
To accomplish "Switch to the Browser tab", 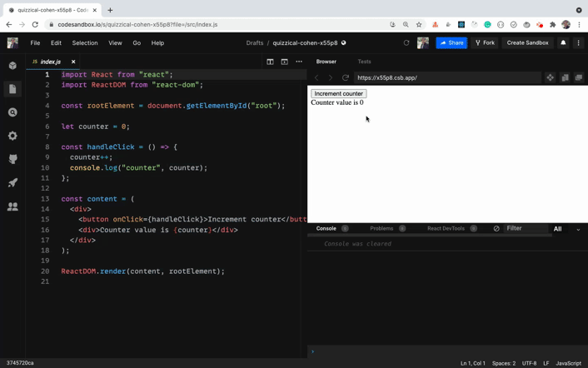I will pos(326,62).
